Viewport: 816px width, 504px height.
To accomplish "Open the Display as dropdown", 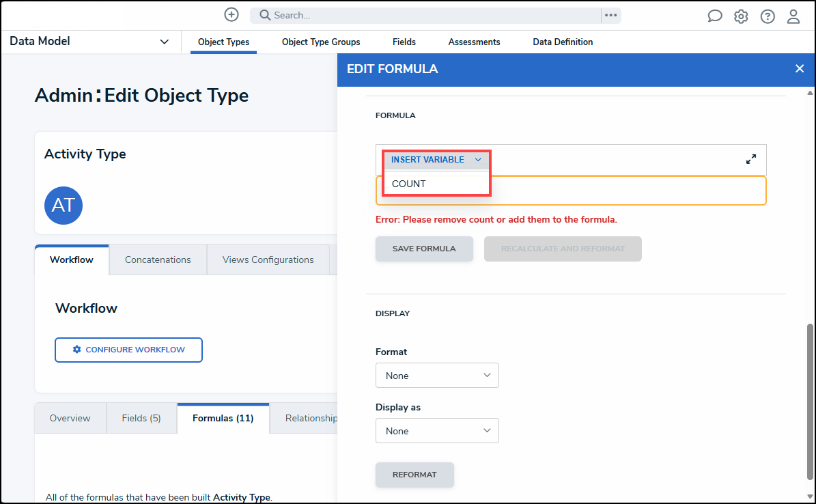I will click(437, 431).
